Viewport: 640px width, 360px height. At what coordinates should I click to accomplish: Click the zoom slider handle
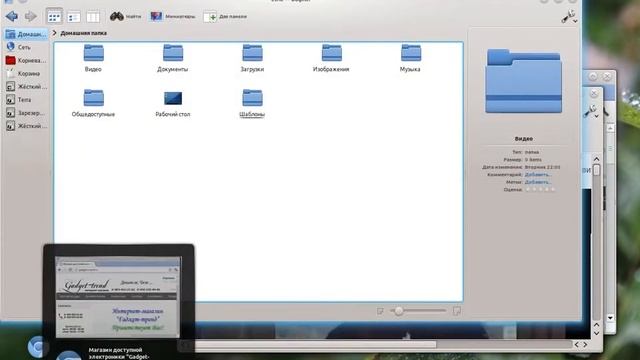coord(399,311)
